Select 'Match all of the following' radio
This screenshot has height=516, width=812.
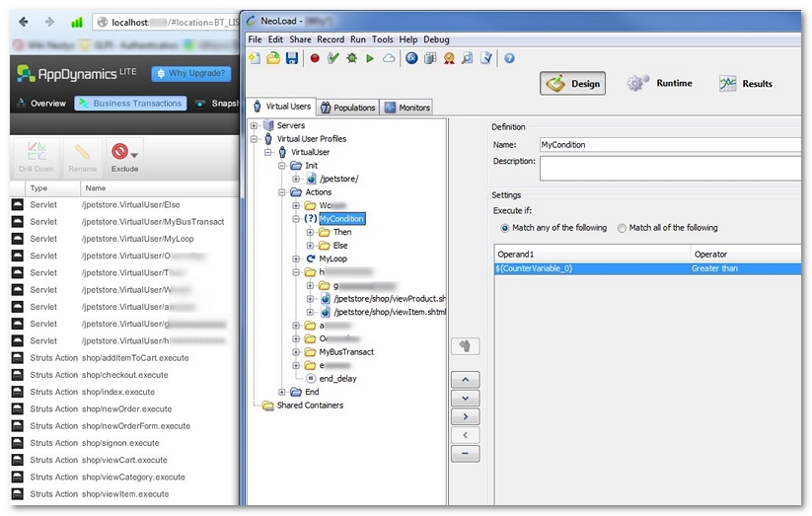pos(622,228)
